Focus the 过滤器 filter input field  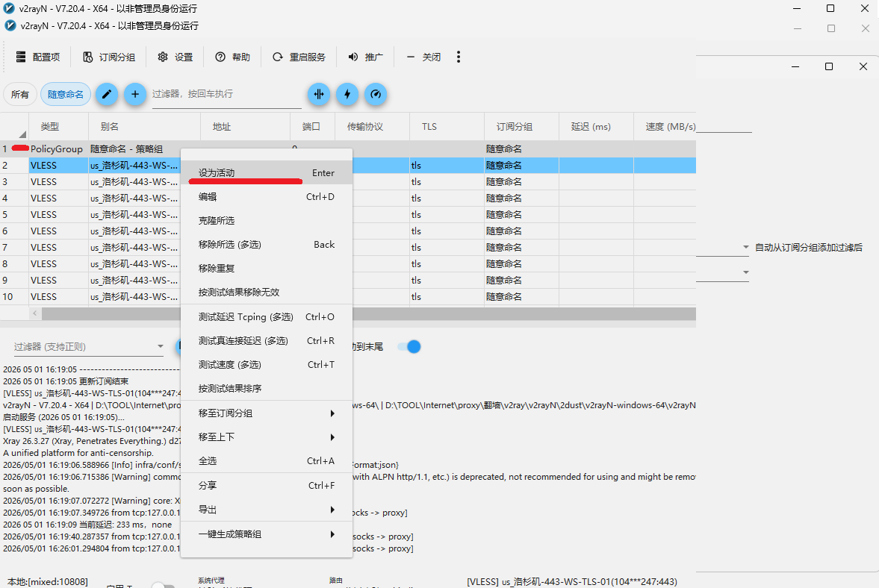tap(226, 94)
